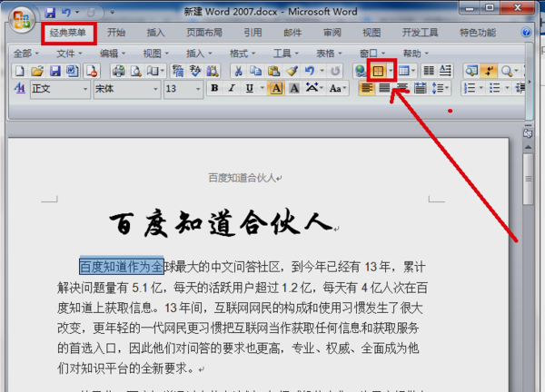Click the Character Scaling icon
Viewport: 545px width, 392px height.
point(312,88)
